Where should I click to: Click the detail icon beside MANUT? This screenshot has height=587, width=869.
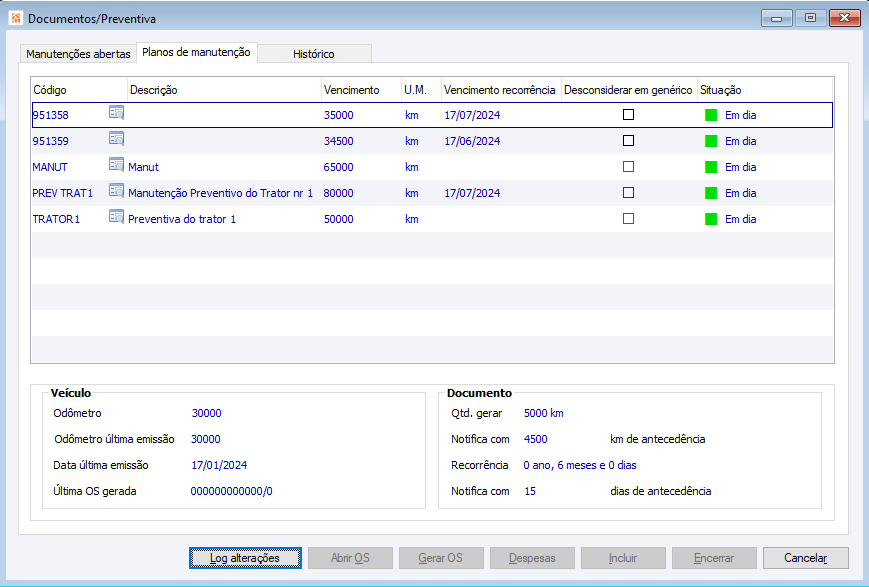pos(116,166)
